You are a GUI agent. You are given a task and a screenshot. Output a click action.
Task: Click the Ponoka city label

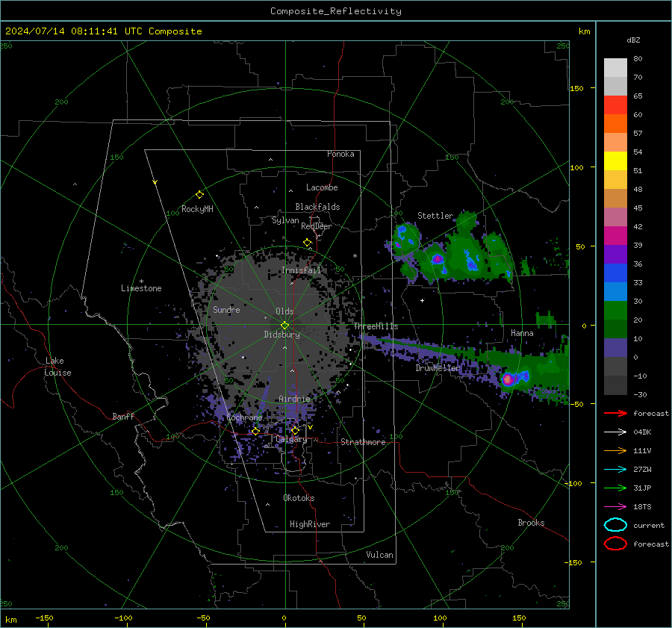340,154
